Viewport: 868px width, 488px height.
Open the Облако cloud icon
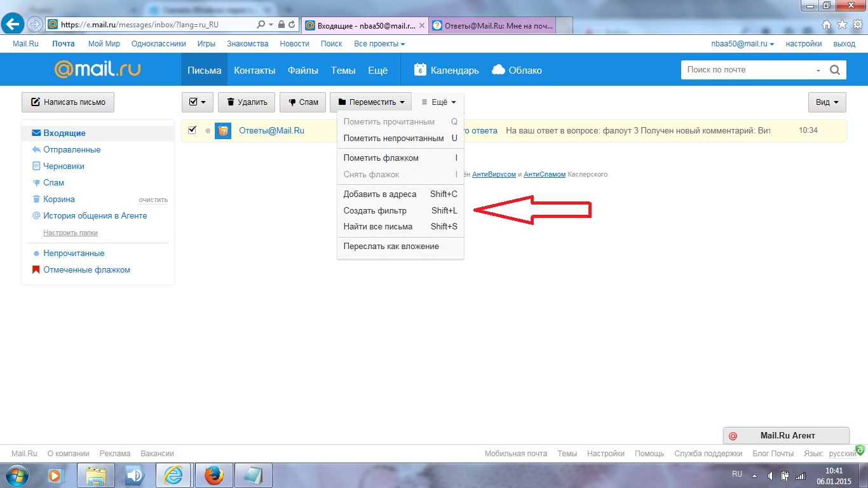pyautogui.click(x=499, y=70)
